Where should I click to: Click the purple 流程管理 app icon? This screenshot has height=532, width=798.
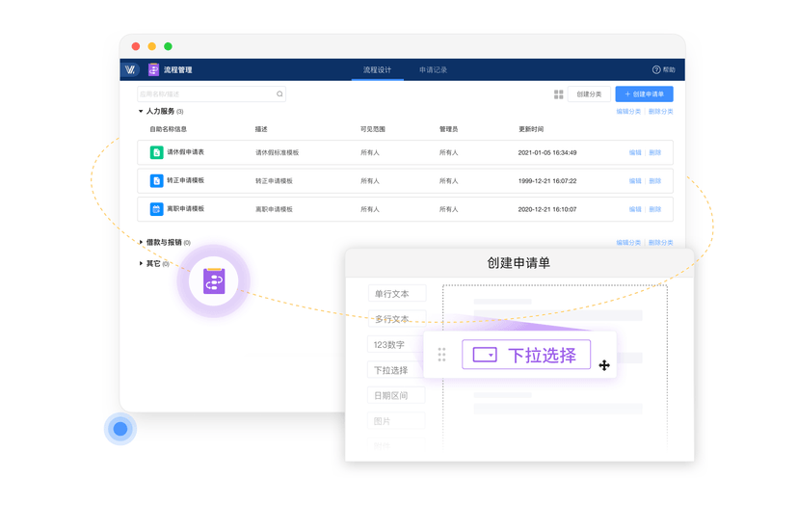153,69
